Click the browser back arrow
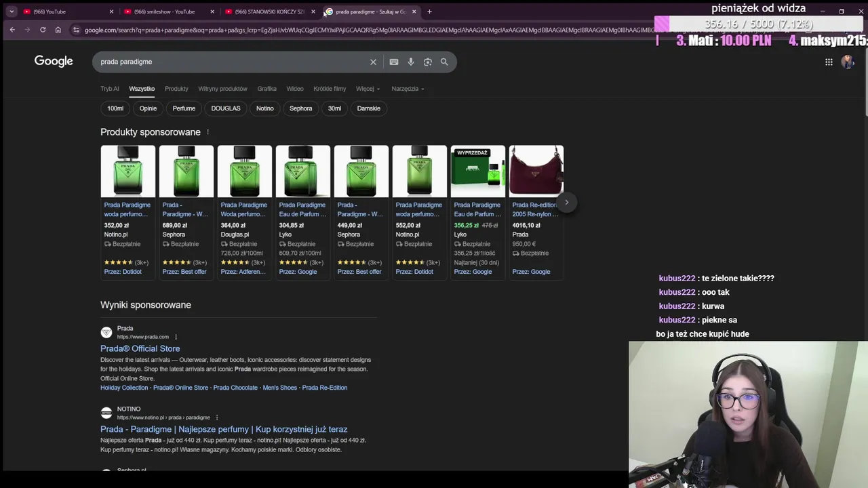 coord(12,30)
